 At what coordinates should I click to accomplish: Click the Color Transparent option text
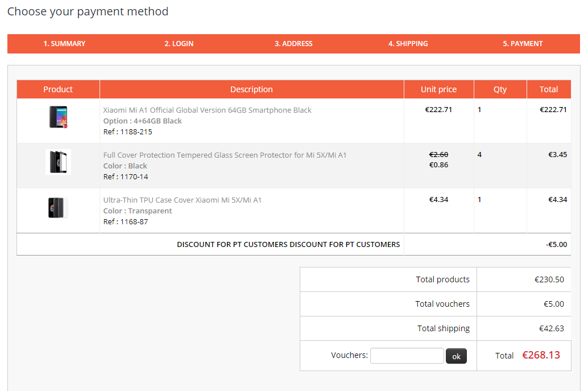pyautogui.click(x=137, y=211)
